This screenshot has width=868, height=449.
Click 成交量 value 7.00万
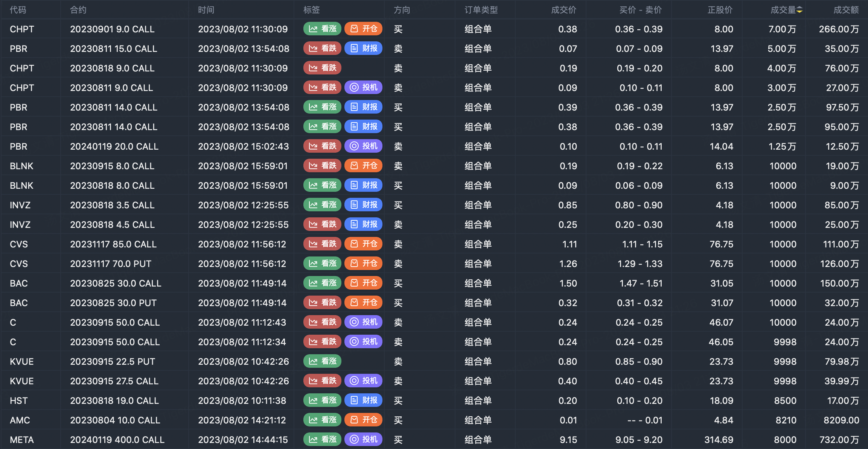pos(782,29)
